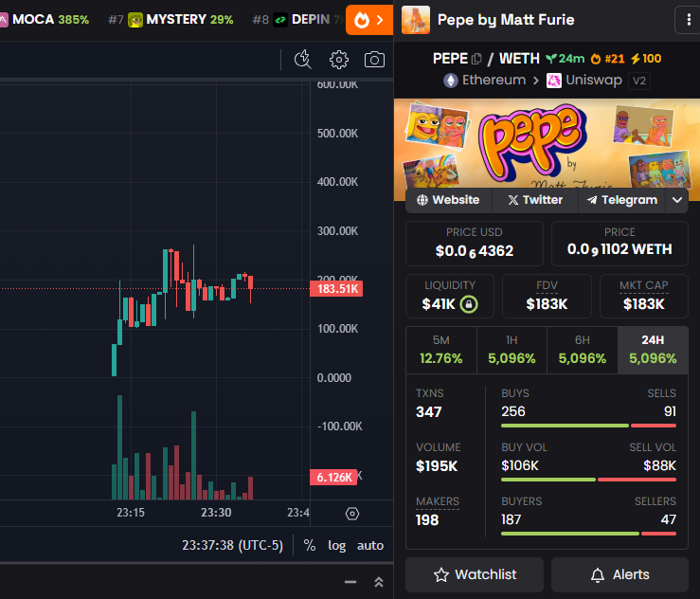Click the buy vol versus sell vol bar

(588, 480)
